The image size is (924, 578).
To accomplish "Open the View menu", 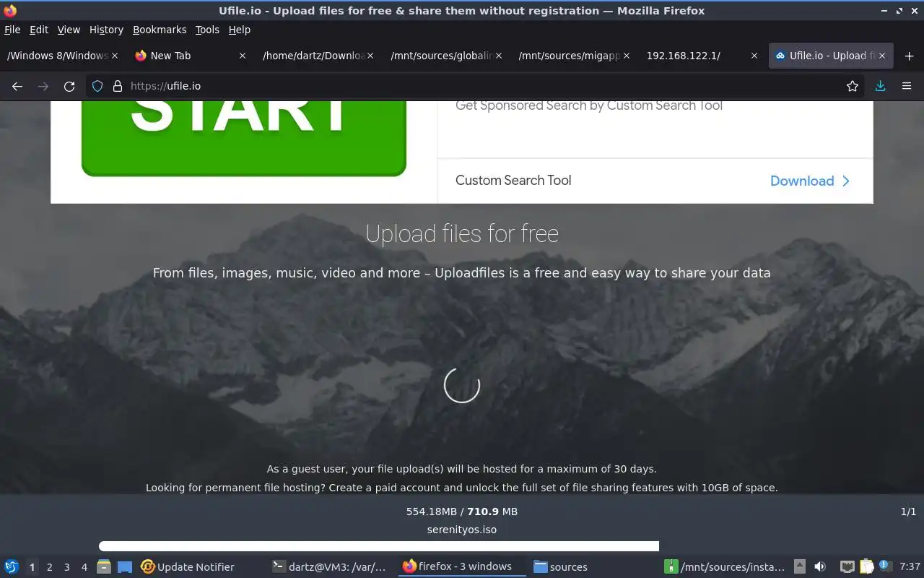I will pyautogui.click(x=69, y=30).
